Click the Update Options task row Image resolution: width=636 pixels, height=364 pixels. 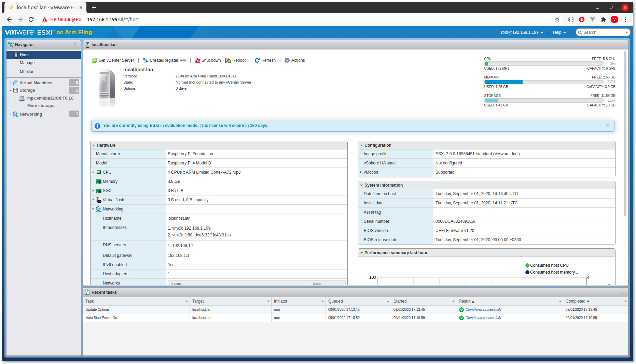[x=356, y=310]
